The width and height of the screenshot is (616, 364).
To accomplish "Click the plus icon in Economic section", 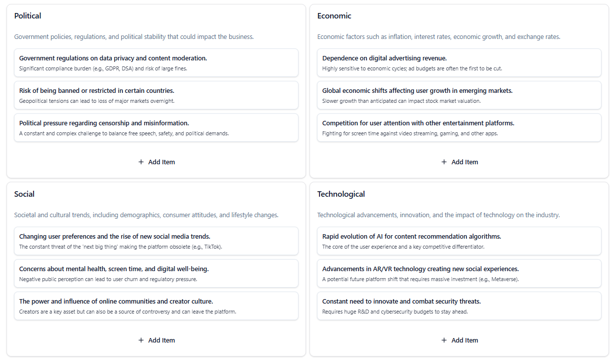I will pyautogui.click(x=444, y=162).
